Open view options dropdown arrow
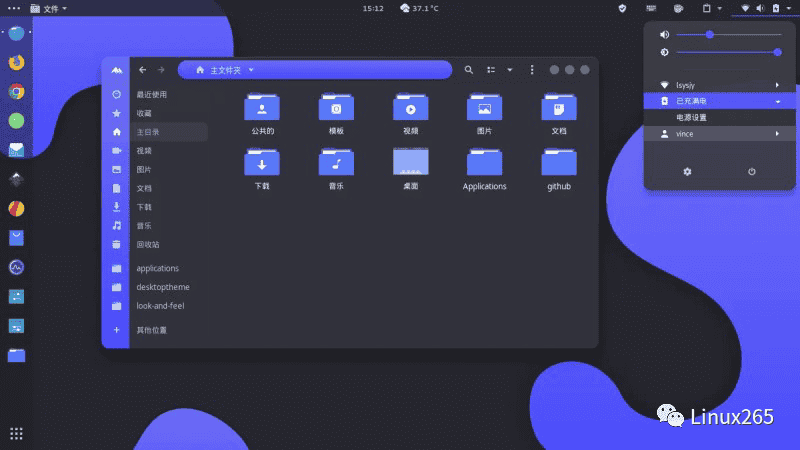800x450 pixels. click(x=510, y=70)
